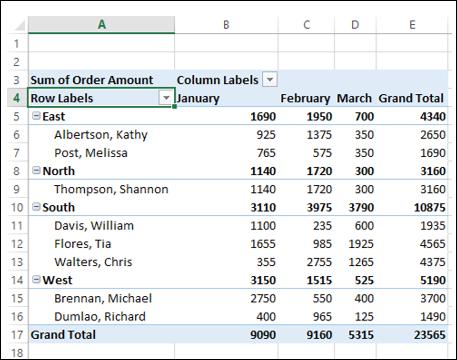Select the February column label cell
Viewport: 457px width, 360px height.
(306, 98)
